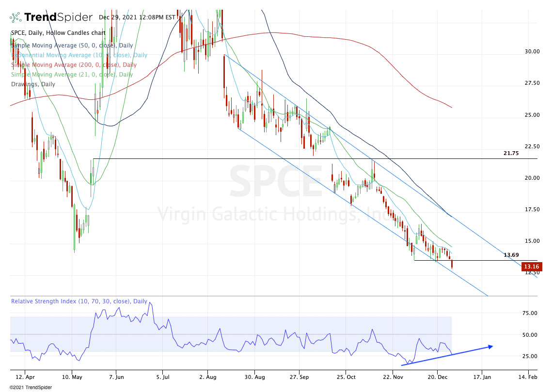Click the 15.00 price axis label
The height and width of the screenshot is (392, 552).
[532, 241]
